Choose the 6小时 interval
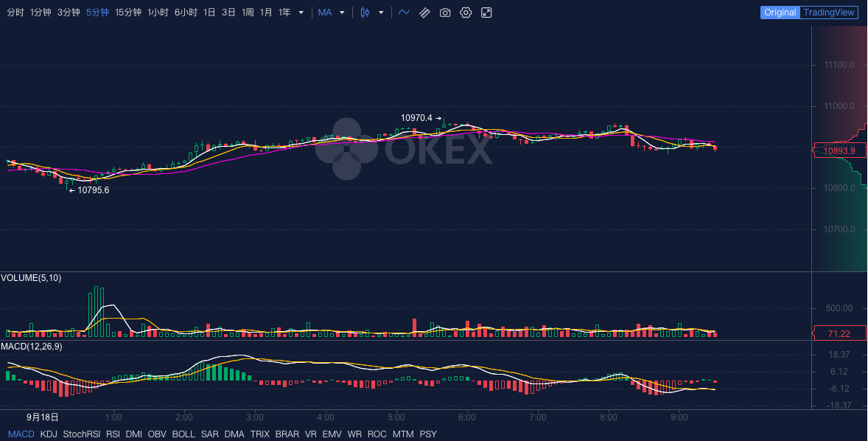Viewport: 868px width, 441px height. click(186, 13)
